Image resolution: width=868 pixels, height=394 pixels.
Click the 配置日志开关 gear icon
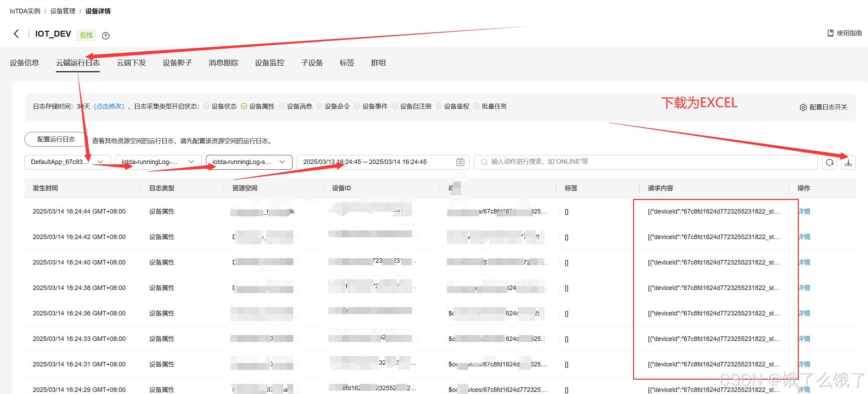click(x=803, y=107)
